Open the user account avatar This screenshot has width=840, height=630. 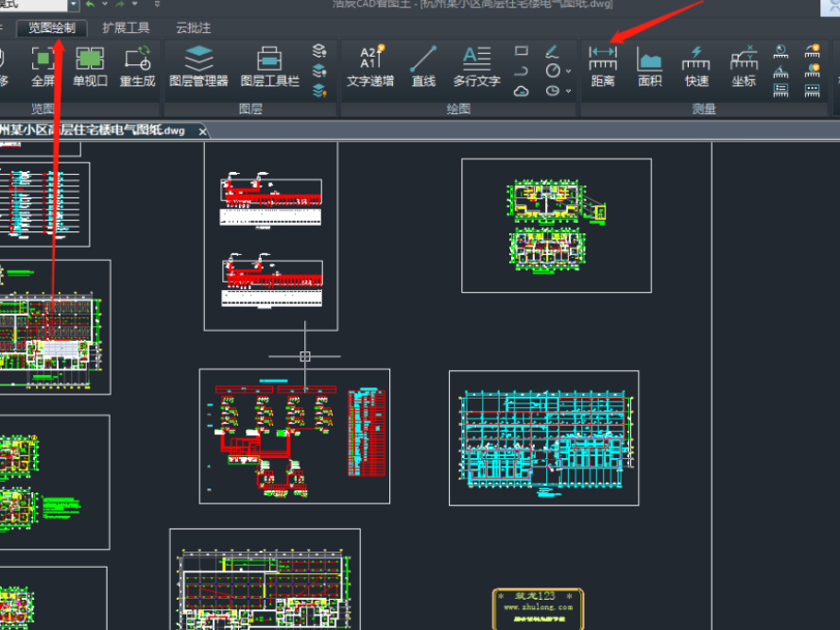pyautogui.click(x=830, y=7)
